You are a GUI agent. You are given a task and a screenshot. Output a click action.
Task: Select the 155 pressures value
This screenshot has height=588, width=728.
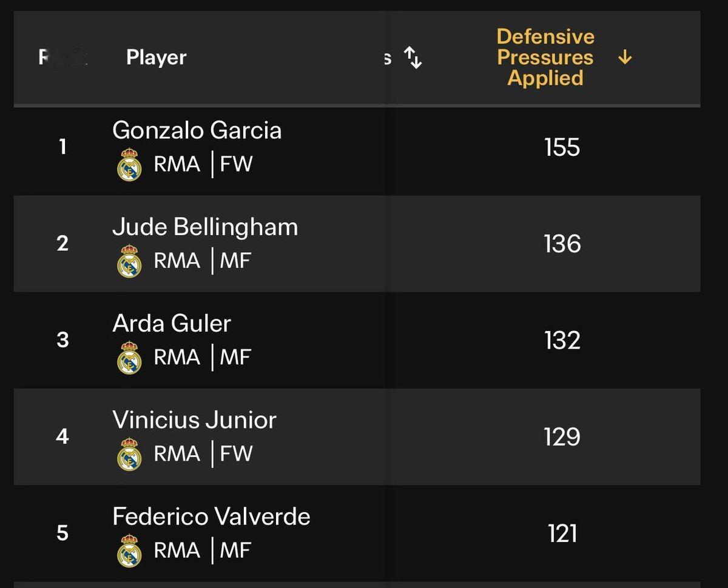point(562,147)
